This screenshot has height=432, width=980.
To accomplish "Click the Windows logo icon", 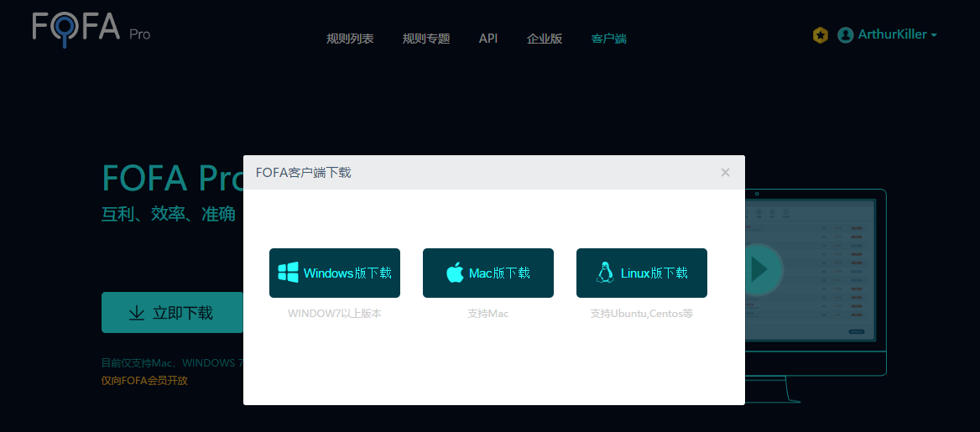I will click(288, 273).
